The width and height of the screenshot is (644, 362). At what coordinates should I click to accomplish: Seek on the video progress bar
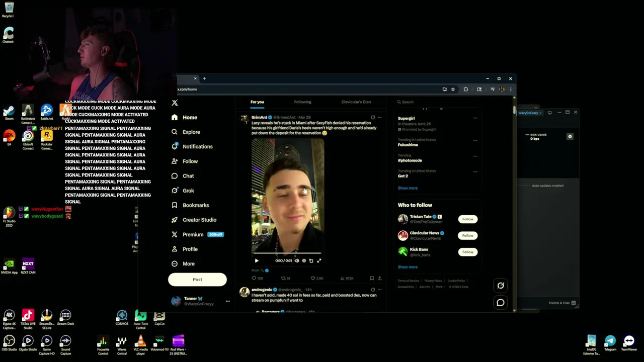tap(287, 253)
